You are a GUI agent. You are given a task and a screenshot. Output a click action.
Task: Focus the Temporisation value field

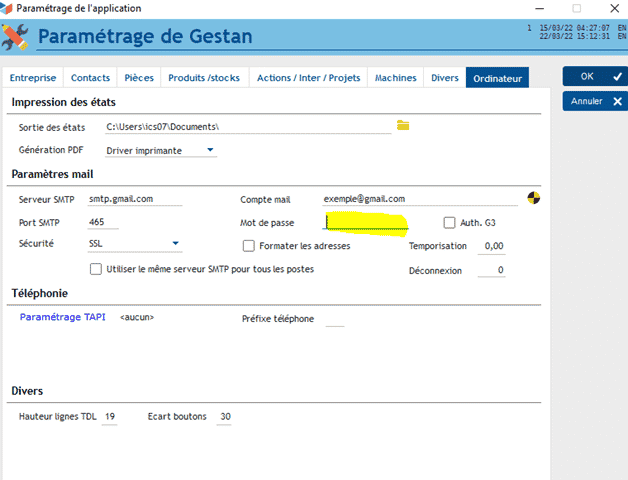click(492, 246)
